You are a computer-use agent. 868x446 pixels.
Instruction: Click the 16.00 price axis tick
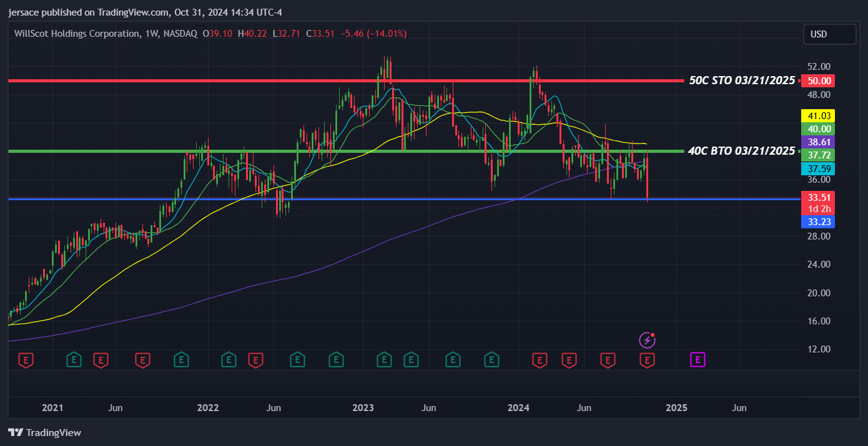819,321
